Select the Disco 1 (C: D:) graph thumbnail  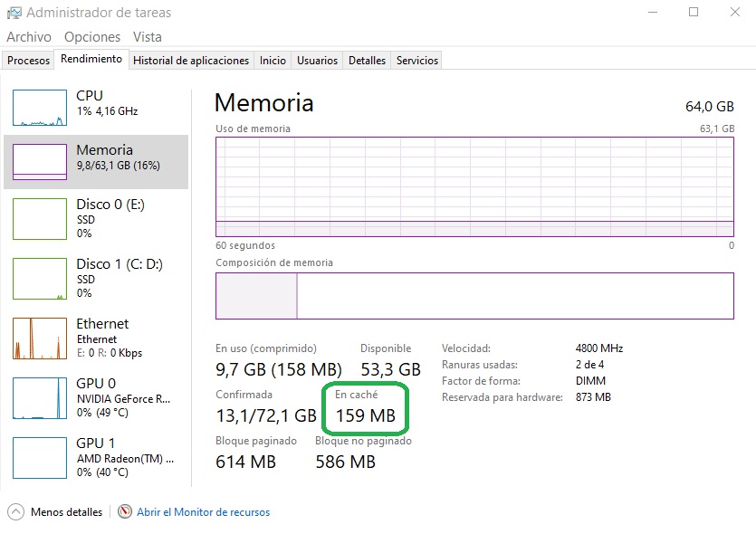click(x=40, y=279)
